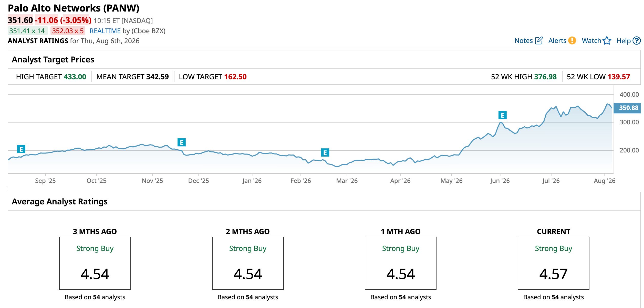Viewport: 644px width, 308px height.
Task: Click the 2 MTHS AGO rating value 4.54
Action: tap(248, 274)
